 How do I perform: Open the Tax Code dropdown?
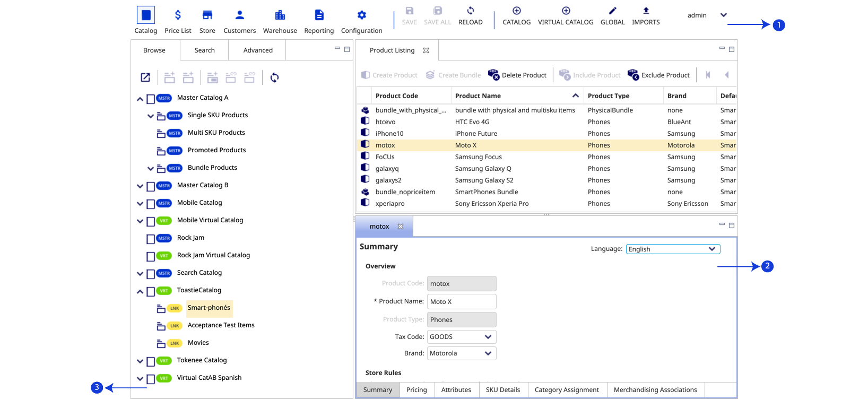462,337
